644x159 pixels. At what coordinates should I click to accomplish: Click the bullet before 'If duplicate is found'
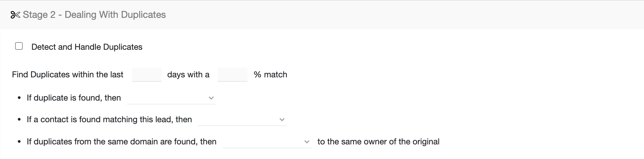[x=19, y=98]
